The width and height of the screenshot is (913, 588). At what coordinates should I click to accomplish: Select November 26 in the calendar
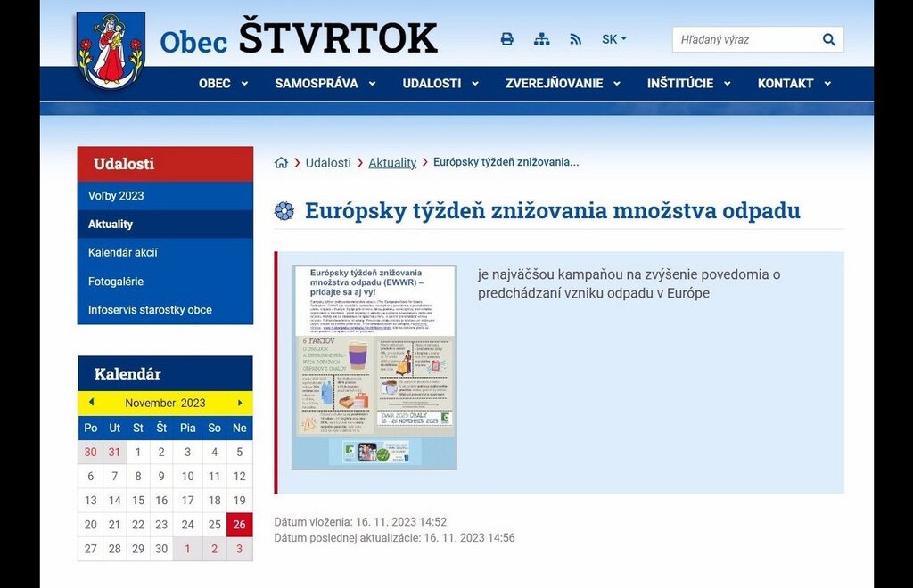239,525
